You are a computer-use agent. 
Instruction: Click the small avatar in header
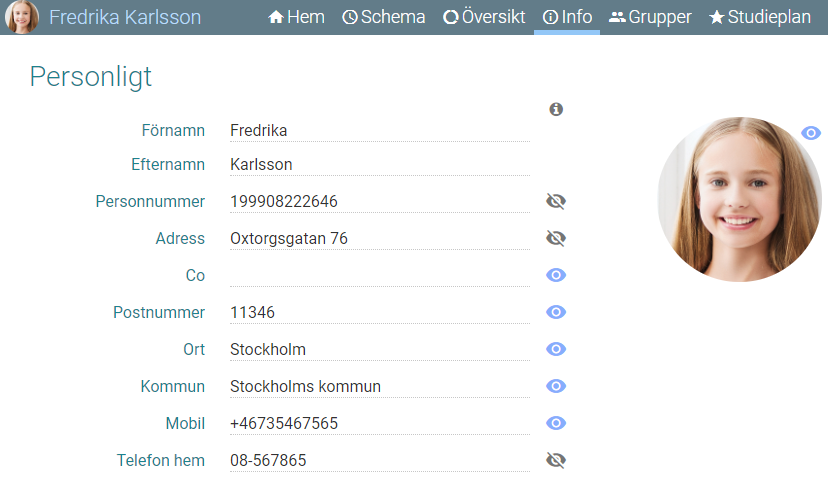(22, 17)
